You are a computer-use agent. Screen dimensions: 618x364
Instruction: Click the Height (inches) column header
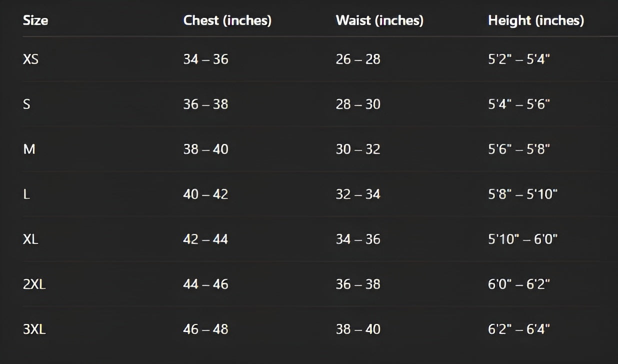[535, 20]
